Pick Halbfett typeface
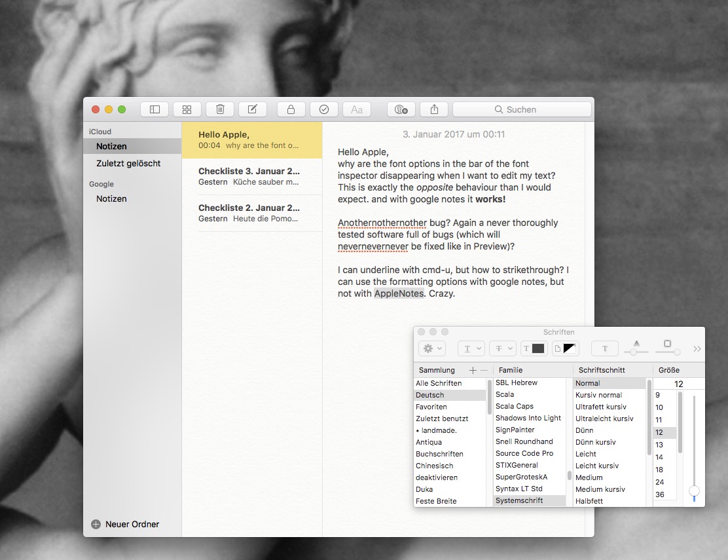 [x=610, y=501]
